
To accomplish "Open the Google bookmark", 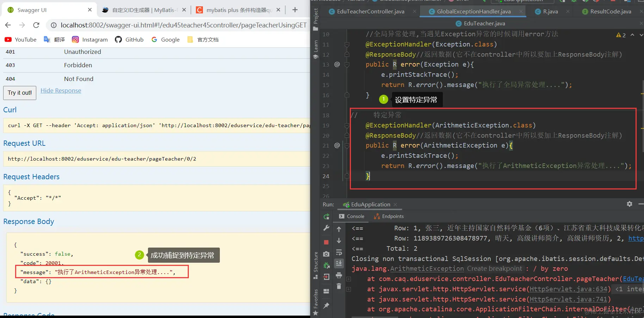I will coord(165,39).
